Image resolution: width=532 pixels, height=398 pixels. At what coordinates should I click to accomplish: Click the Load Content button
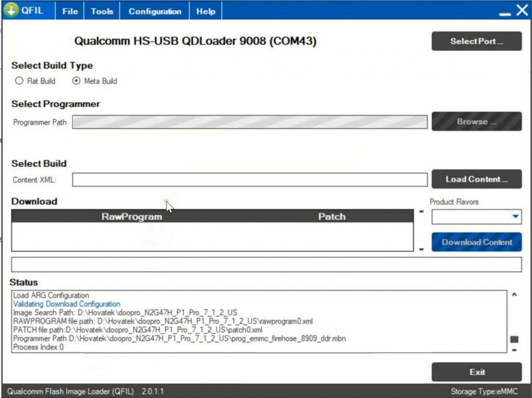point(476,179)
